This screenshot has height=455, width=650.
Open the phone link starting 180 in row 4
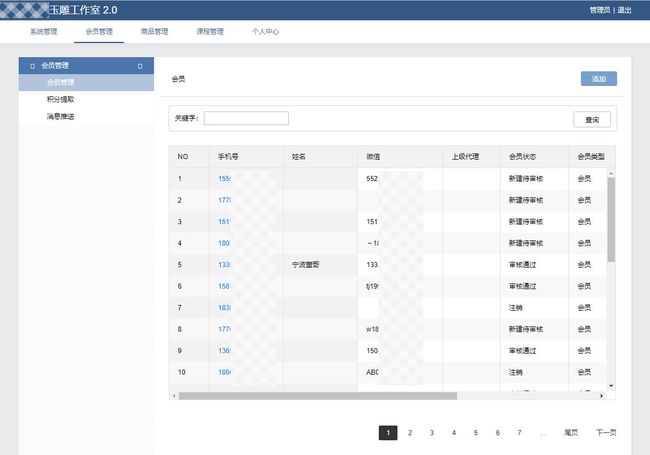224,243
